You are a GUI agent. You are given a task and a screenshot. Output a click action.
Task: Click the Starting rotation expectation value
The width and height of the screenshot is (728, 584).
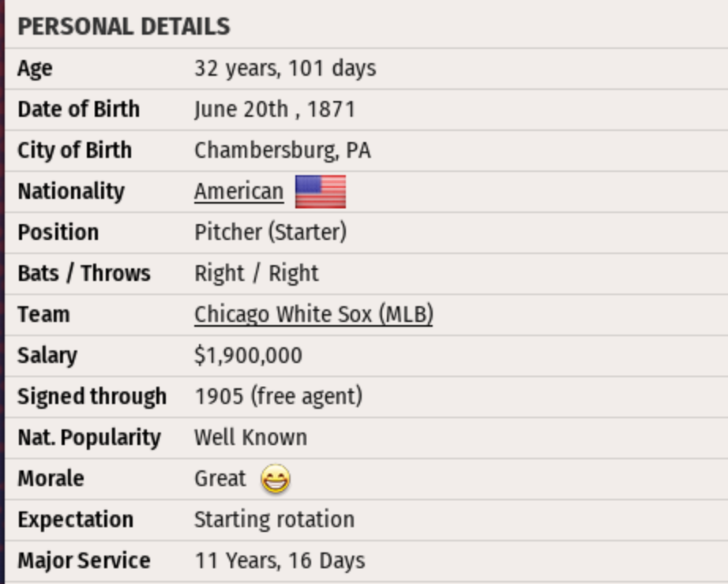274,520
